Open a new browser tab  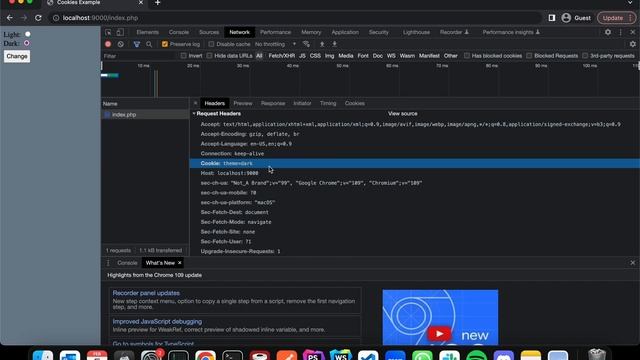[x=158, y=3]
